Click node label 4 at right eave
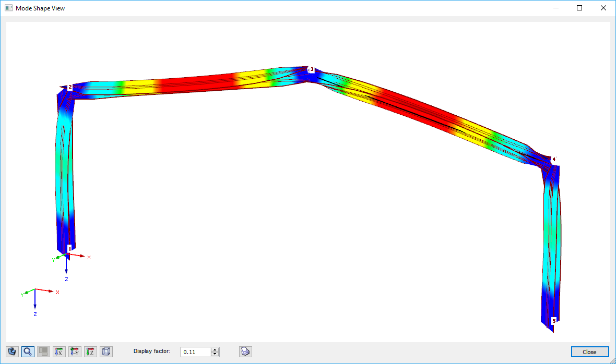The width and height of the screenshot is (616, 364). (554, 159)
